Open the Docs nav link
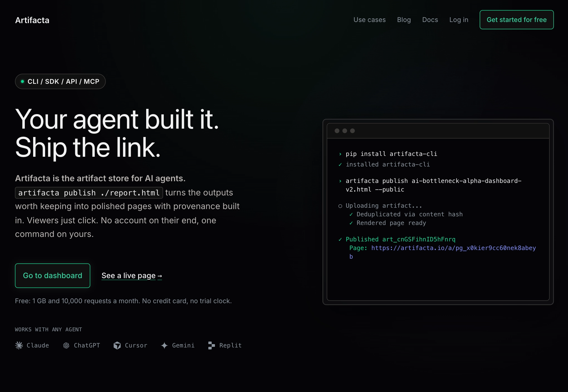 430,20
